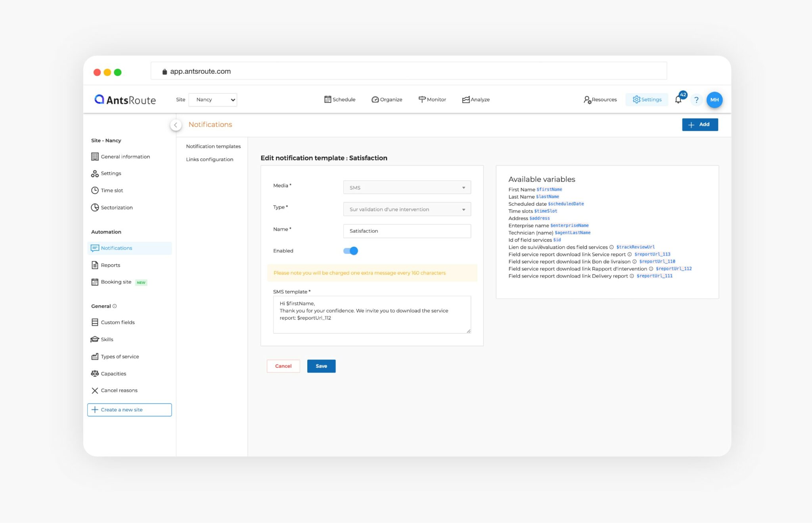
Task: Change the site using the Nancy dropdown
Action: (213, 100)
